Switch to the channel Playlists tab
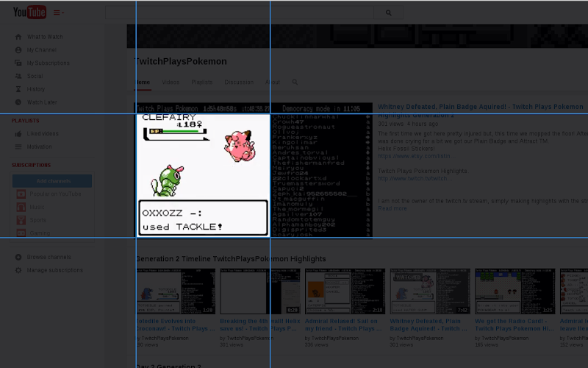This screenshot has height=368, width=588. (201, 82)
